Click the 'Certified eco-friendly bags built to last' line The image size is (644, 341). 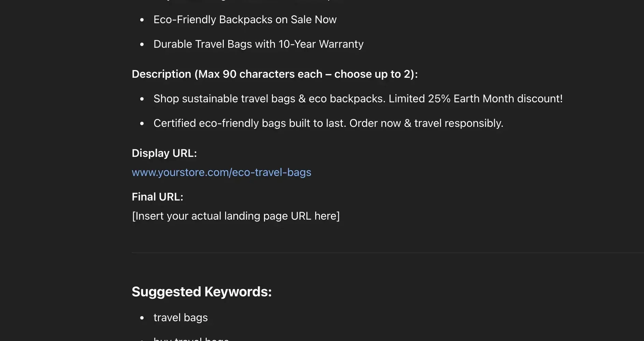(x=250, y=123)
